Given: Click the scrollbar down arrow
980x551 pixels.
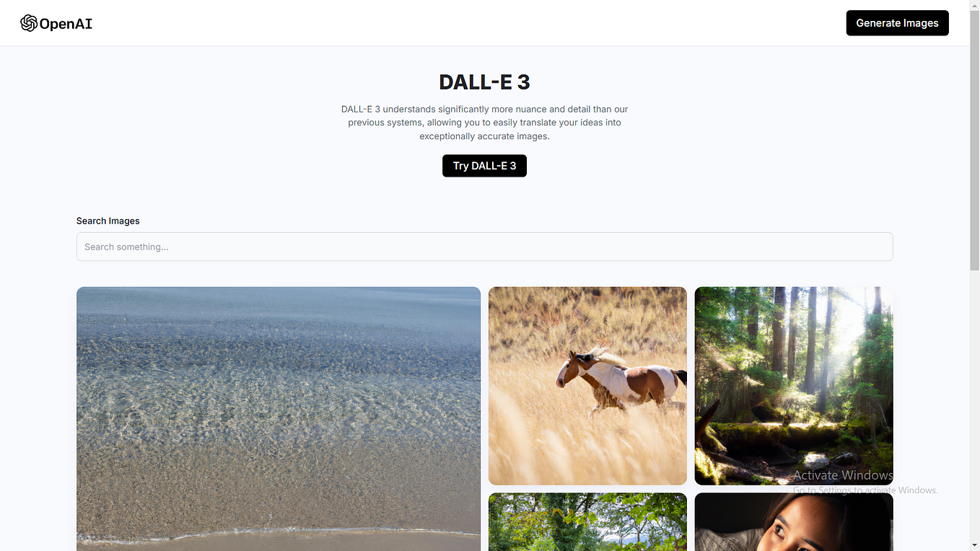Looking at the screenshot, I should (974, 545).
